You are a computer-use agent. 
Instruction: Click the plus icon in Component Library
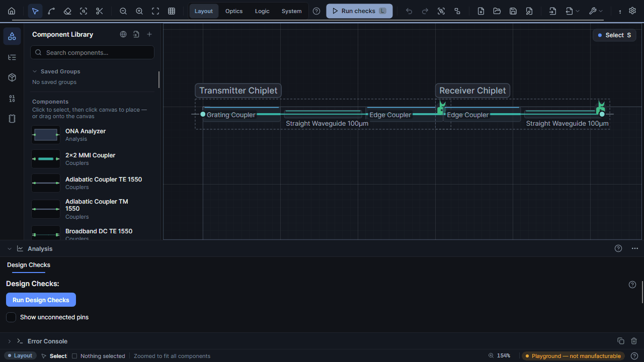coord(149,34)
